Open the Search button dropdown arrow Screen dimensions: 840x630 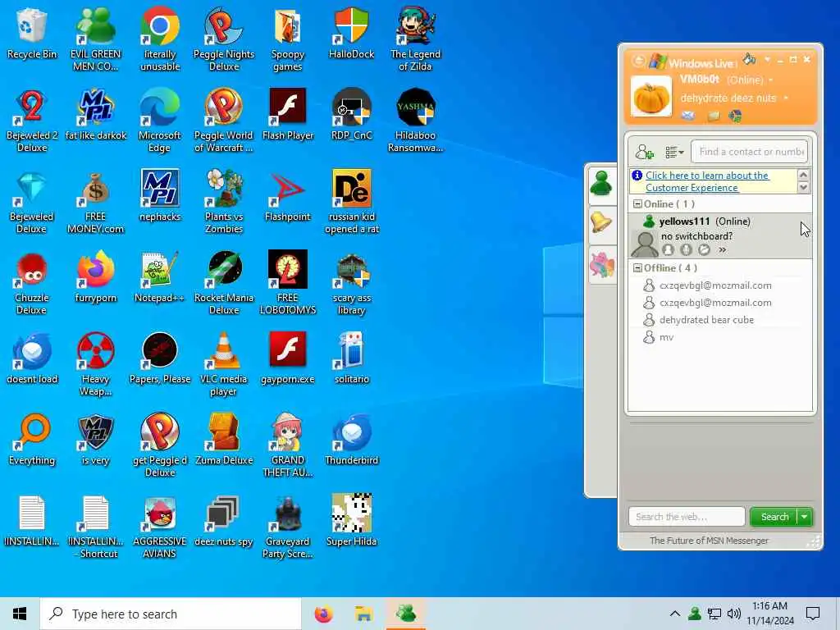point(806,517)
